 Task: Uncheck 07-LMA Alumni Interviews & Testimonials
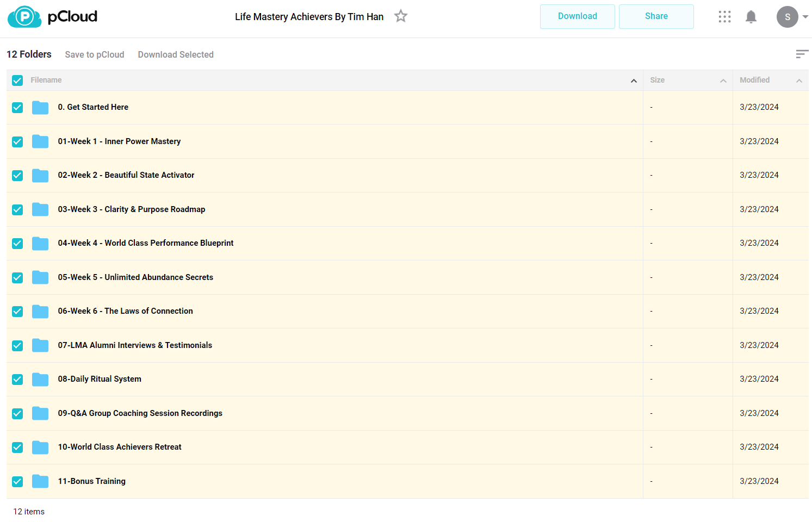point(17,346)
